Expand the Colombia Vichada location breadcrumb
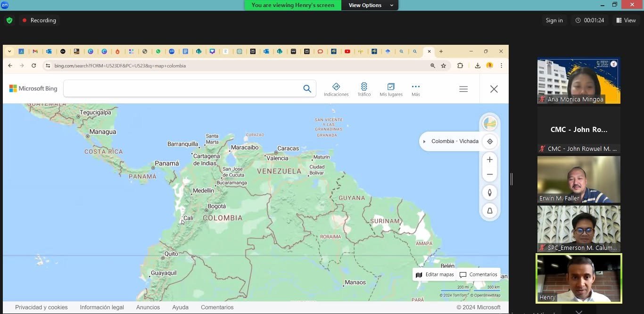 click(x=424, y=141)
